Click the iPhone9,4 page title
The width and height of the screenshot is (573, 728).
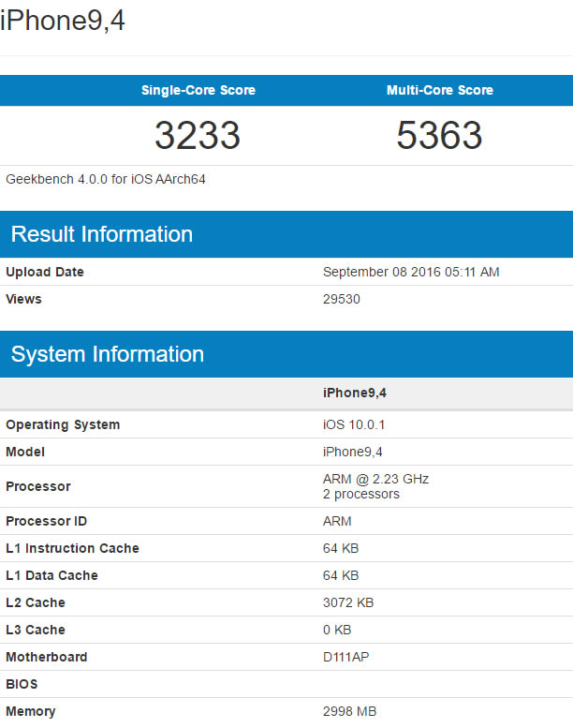tap(63, 21)
